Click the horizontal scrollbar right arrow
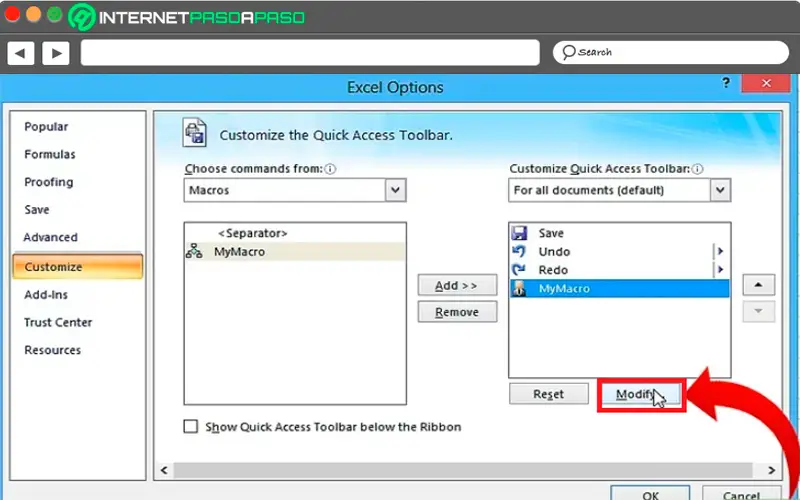This screenshot has height=500, width=800. tap(771, 470)
